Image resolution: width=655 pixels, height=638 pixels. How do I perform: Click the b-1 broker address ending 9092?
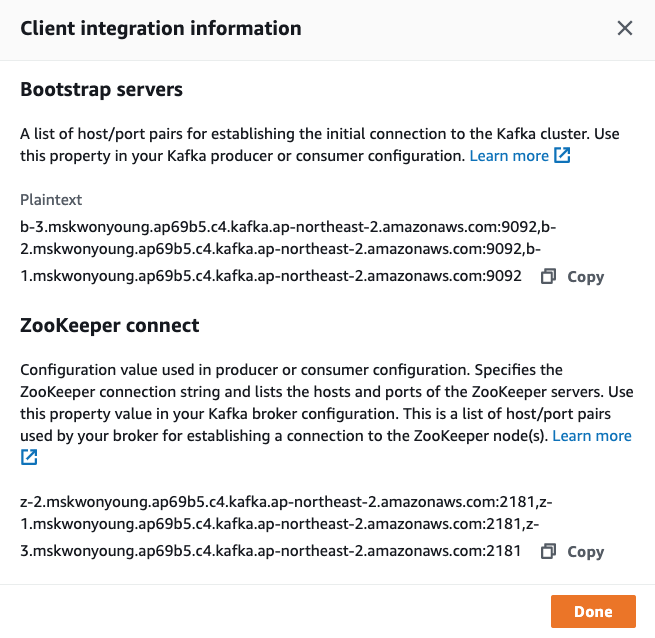click(x=271, y=276)
